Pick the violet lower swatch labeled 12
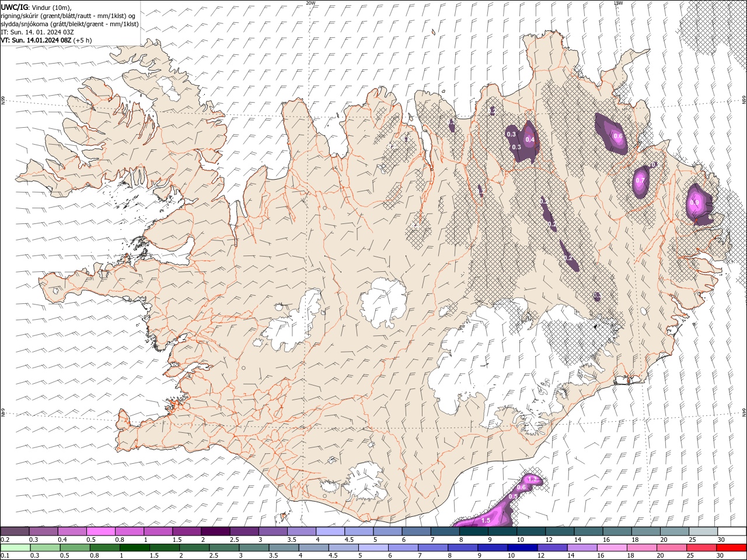747x560 pixels. point(552,548)
